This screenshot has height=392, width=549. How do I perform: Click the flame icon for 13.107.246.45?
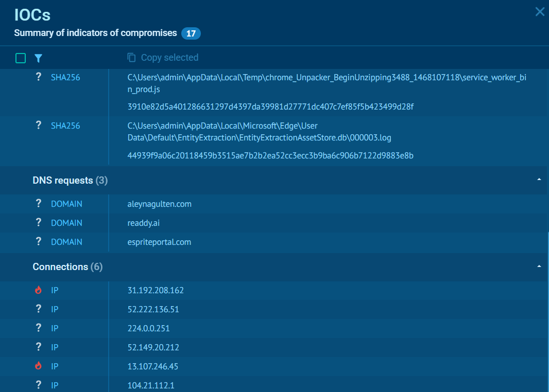(38, 366)
